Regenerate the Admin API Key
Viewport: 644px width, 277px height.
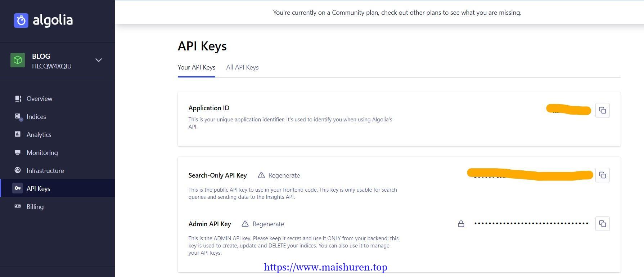(263, 224)
